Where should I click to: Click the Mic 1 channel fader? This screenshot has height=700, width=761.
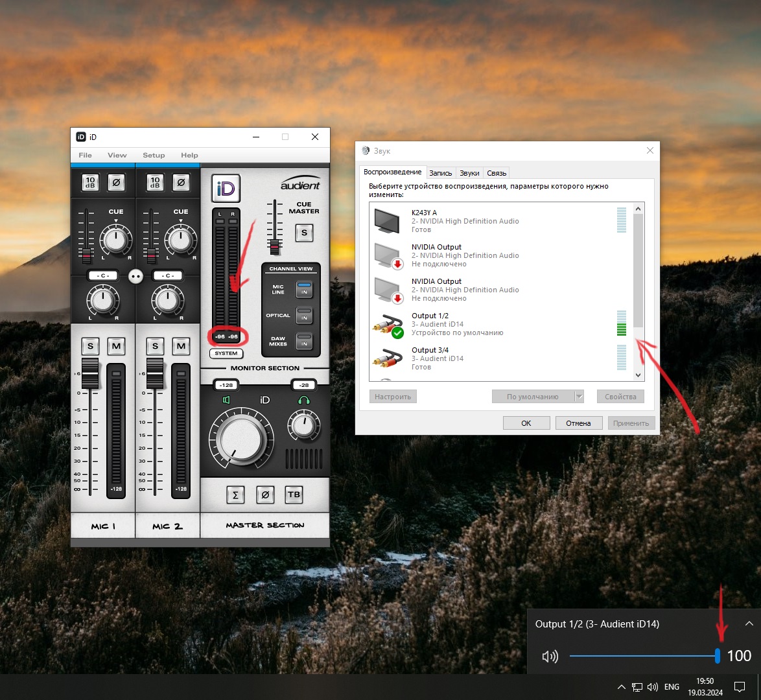90,373
